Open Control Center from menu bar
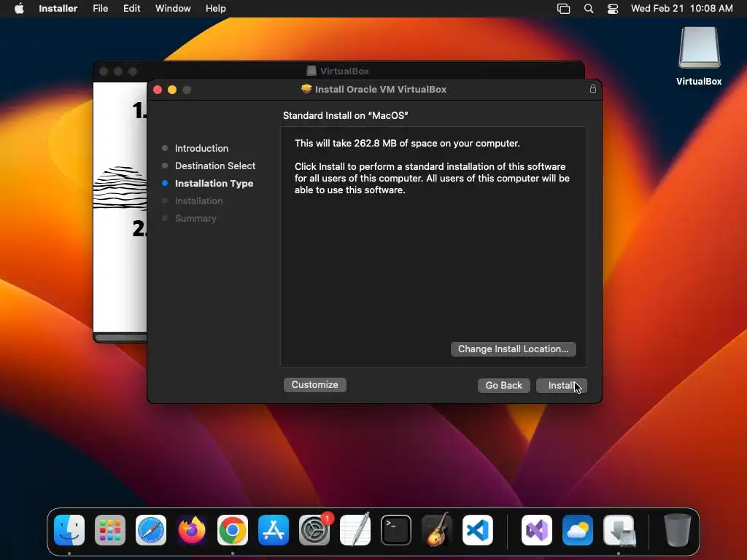 click(613, 9)
